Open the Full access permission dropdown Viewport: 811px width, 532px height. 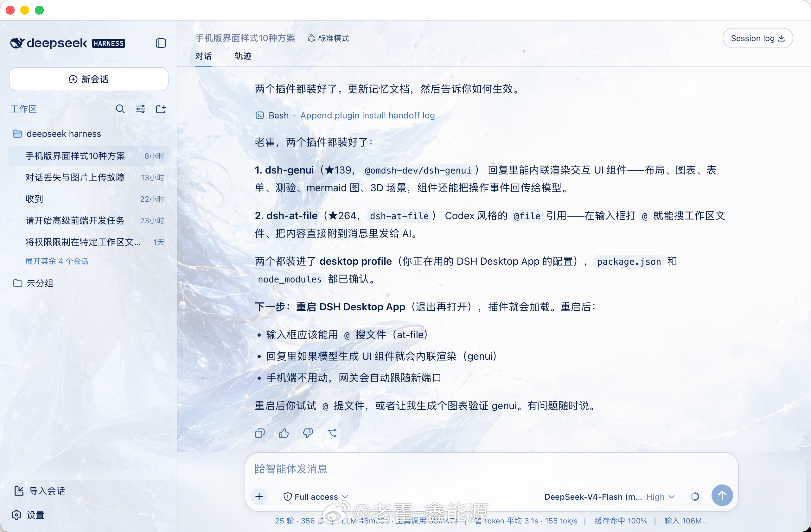(316, 497)
